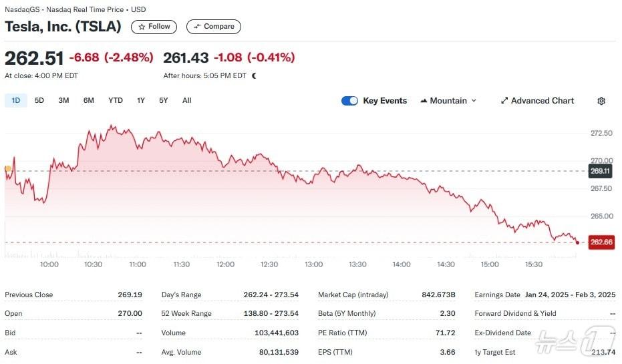Select the 1D time range tab

(16, 101)
